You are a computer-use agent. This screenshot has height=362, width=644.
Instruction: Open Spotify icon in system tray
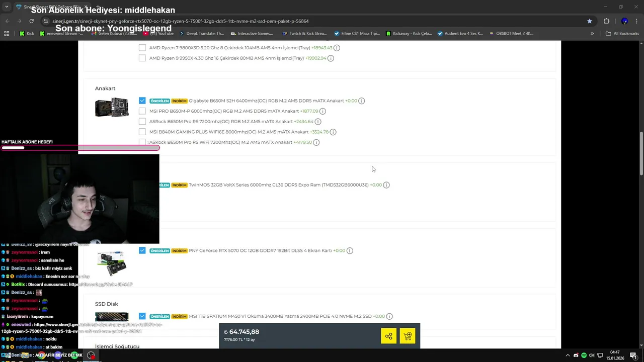(x=584, y=355)
